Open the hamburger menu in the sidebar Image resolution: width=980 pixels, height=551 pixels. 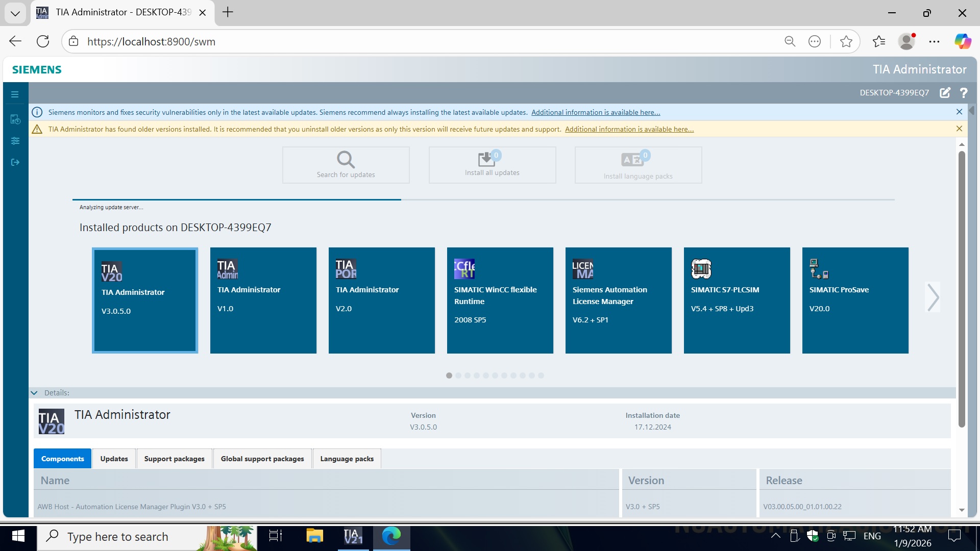pos(15,94)
